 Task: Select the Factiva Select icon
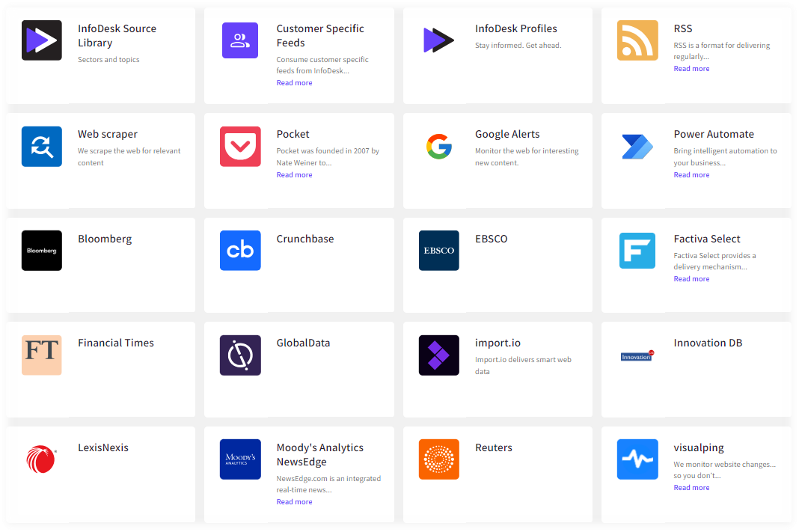pyautogui.click(x=637, y=251)
